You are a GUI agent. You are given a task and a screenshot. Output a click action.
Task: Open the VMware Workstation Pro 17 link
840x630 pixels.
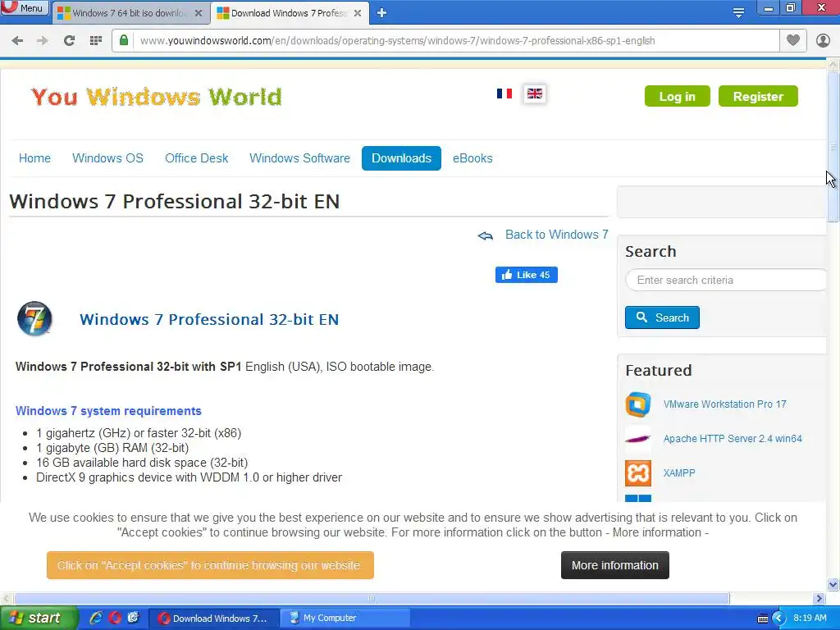coord(724,404)
